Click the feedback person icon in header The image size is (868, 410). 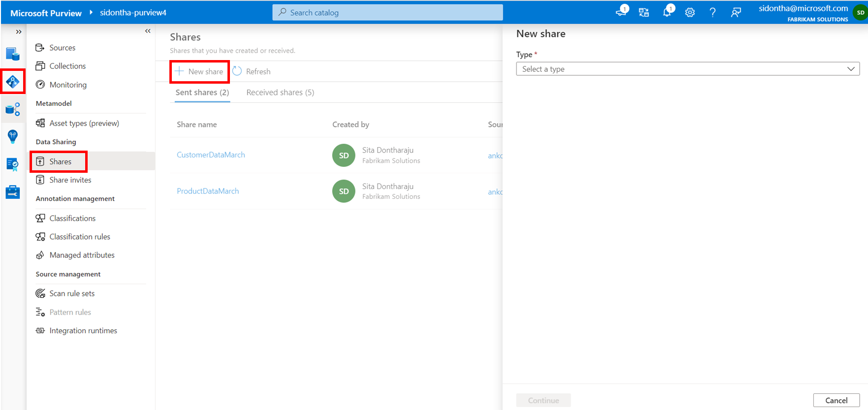click(736, 13)
